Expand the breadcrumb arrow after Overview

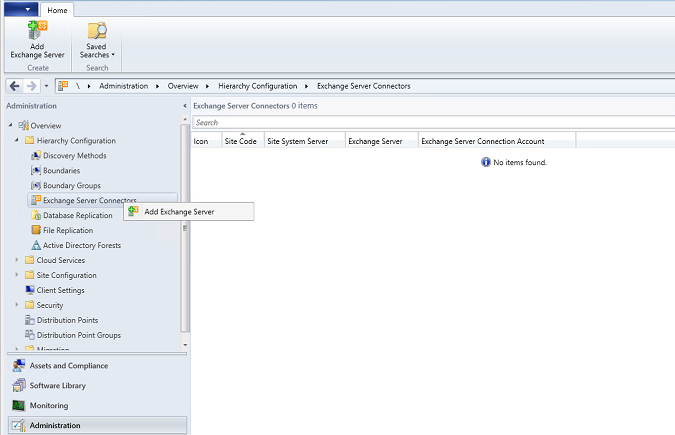click(207, 86)
